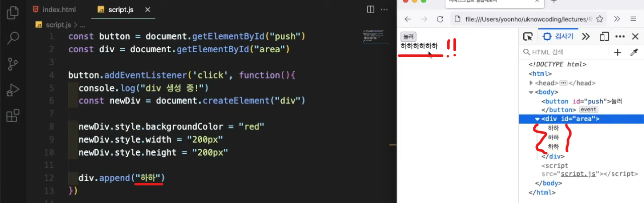Go back in the browser
Image resolution: width=644 pixels, height=203 pixels.
(x=408, y=19)
